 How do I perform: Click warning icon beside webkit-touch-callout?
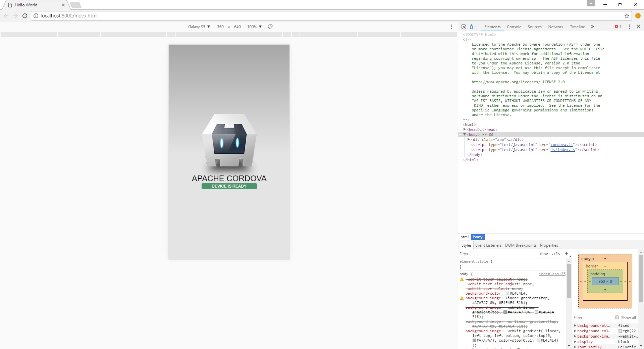[462, 279]
